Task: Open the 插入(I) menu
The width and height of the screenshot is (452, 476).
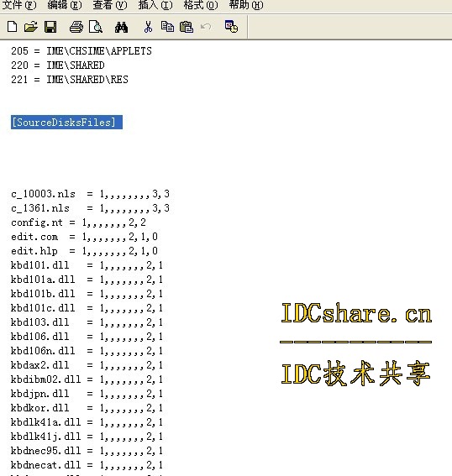Action: [x=155, y=5]
